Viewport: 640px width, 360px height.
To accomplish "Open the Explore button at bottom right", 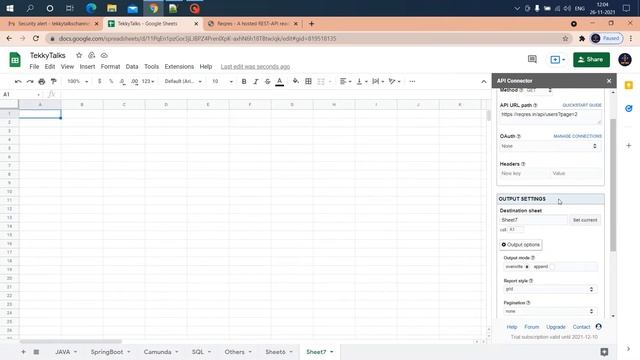I will [x=604, y=352].
